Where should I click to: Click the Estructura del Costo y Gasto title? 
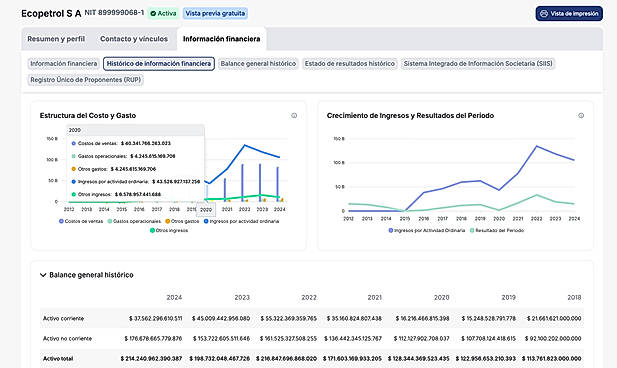point(88,116)
